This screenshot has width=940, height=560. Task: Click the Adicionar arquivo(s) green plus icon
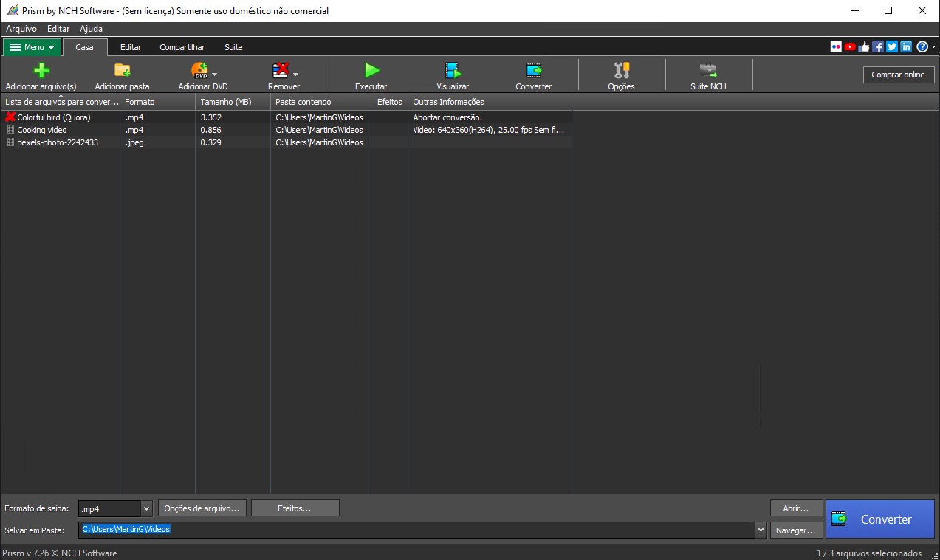[41, 71]
